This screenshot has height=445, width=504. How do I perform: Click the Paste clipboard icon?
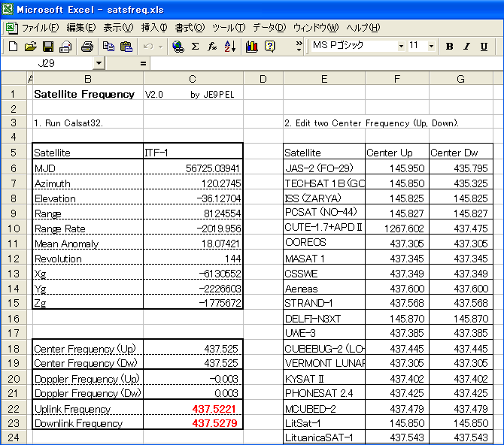coord(126,47)
